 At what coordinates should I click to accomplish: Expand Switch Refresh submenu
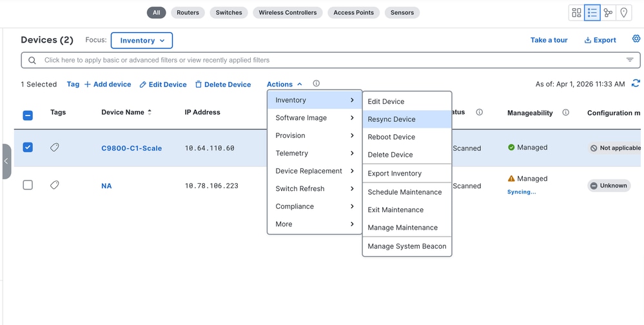(315, 188)
